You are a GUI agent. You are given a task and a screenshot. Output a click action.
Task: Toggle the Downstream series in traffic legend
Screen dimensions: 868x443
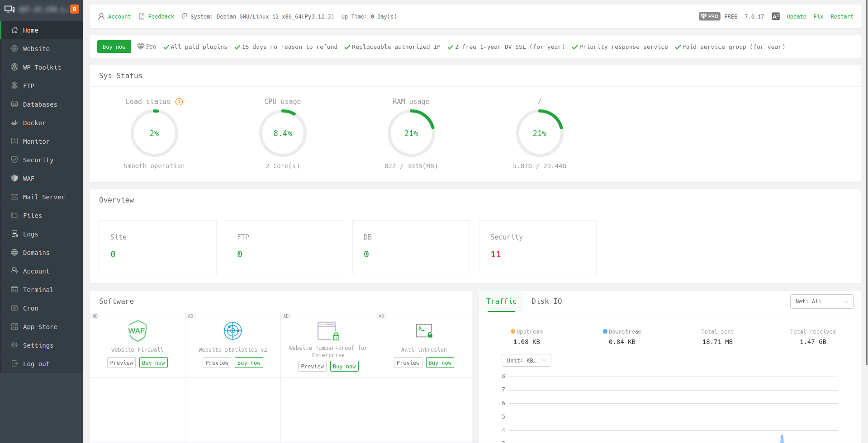tap(622, 332)
